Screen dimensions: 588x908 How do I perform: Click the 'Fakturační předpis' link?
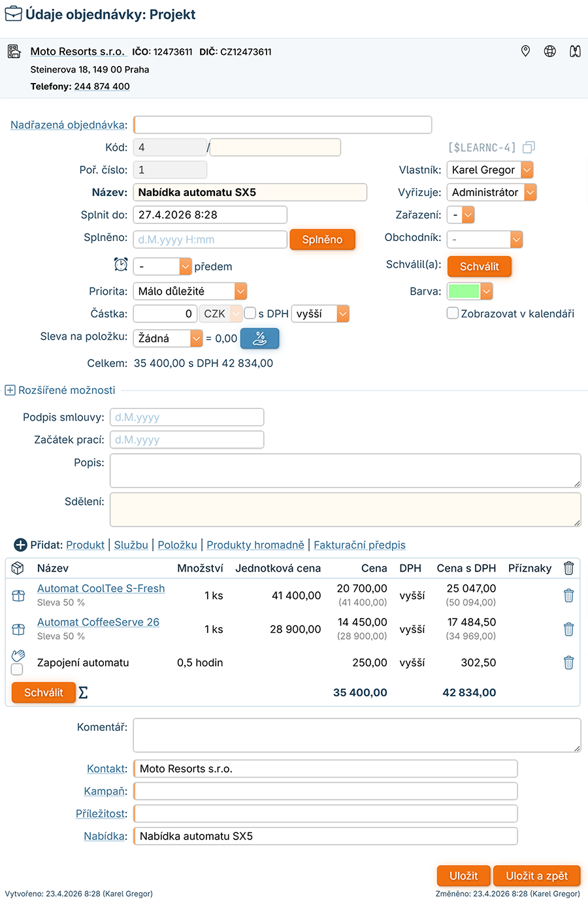(x=359, y=545)
